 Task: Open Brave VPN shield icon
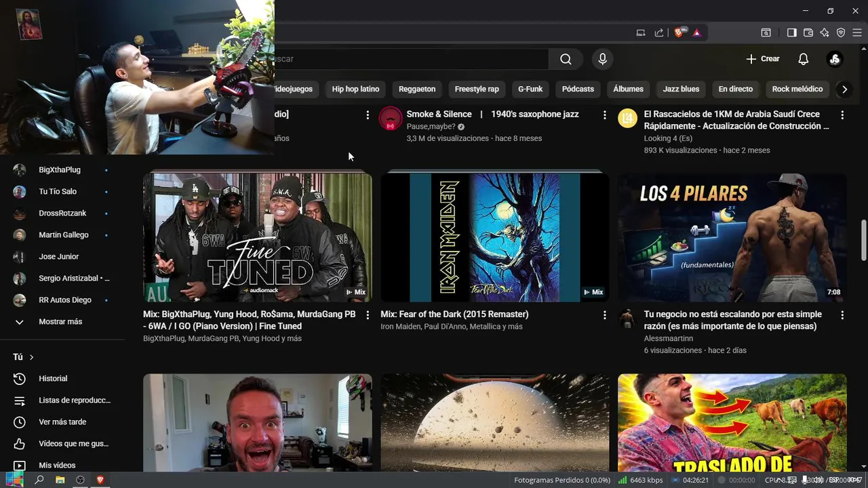point(841,33)
